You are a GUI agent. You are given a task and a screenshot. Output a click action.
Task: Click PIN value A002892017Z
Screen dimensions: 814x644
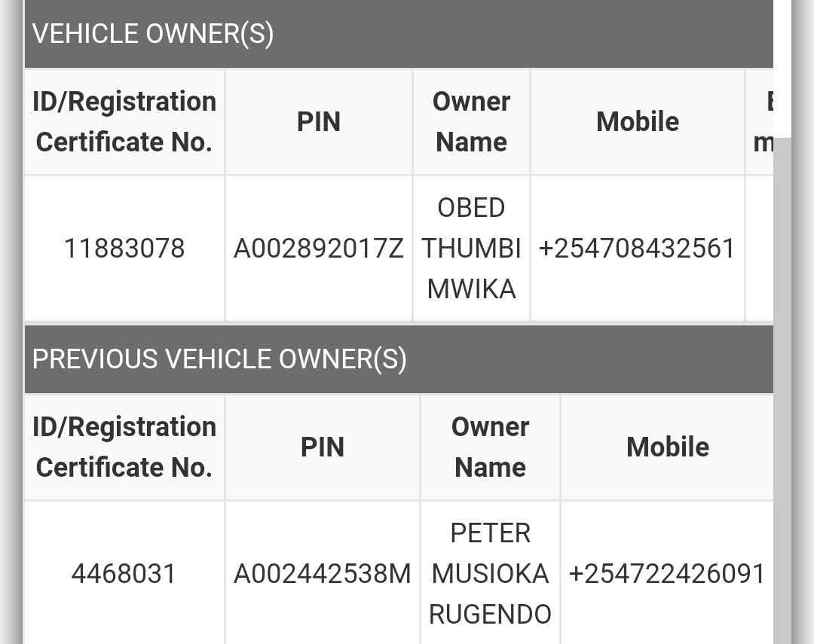(x=319, y=249)
